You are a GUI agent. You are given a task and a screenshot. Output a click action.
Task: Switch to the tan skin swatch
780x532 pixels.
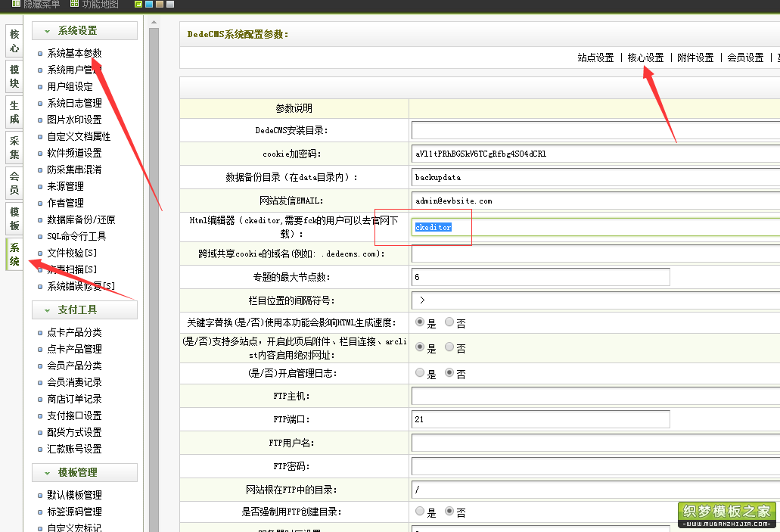pyautogui.click(x=160, y=4)
